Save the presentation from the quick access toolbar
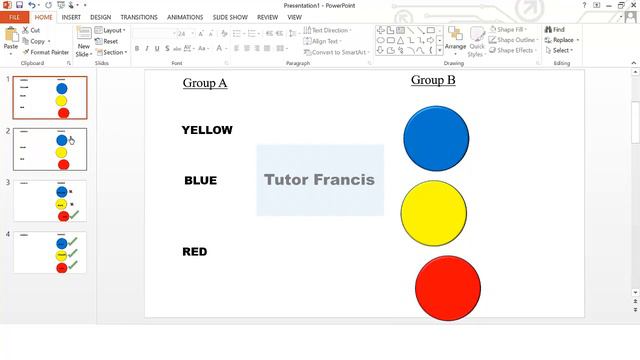 (x=19, y=5)
